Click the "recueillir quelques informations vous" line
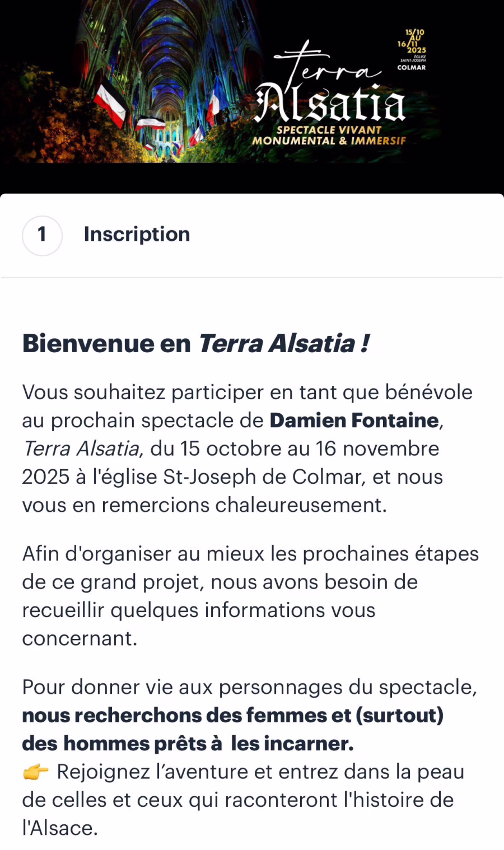The image size is (504, 850). [199, 610]
